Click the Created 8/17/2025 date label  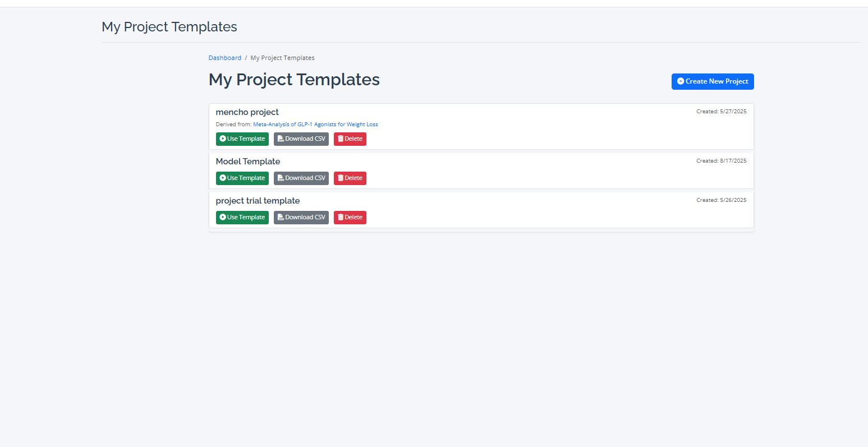pyautogui.click(x=721, y=161)
